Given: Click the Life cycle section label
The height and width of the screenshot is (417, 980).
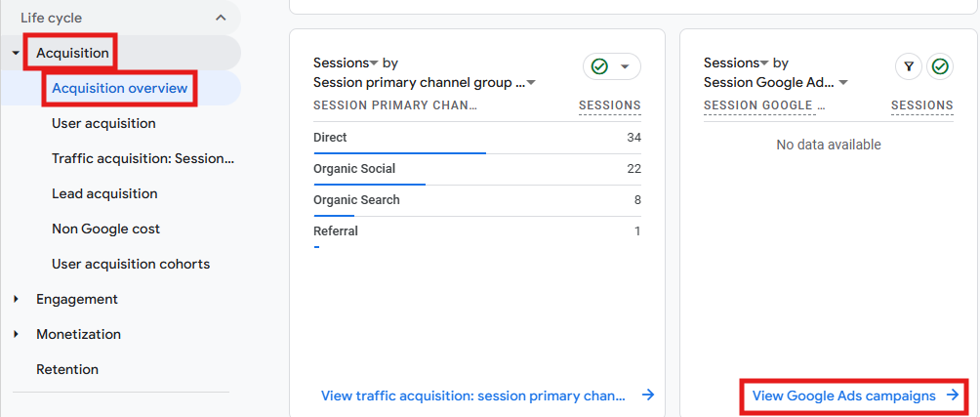Looking at the screenshot, I should coord(52,19).
